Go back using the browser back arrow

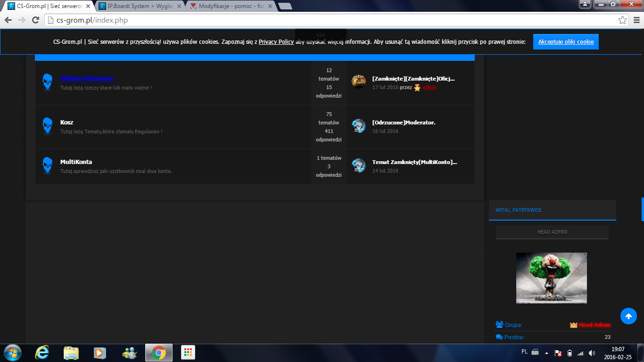[8, 20]
